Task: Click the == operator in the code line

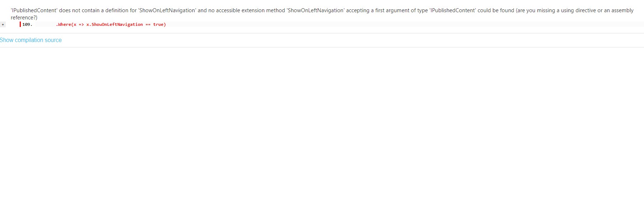Action: (x=148, y=24)
